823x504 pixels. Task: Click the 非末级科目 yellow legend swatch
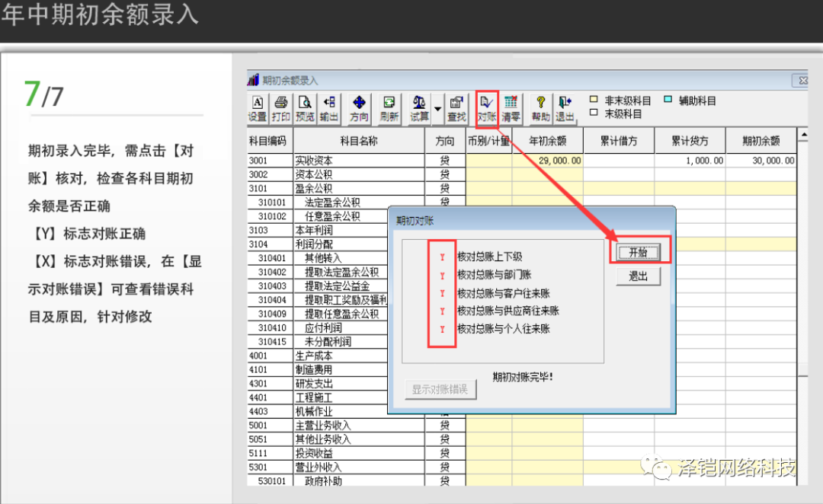[x=594, y=100]
